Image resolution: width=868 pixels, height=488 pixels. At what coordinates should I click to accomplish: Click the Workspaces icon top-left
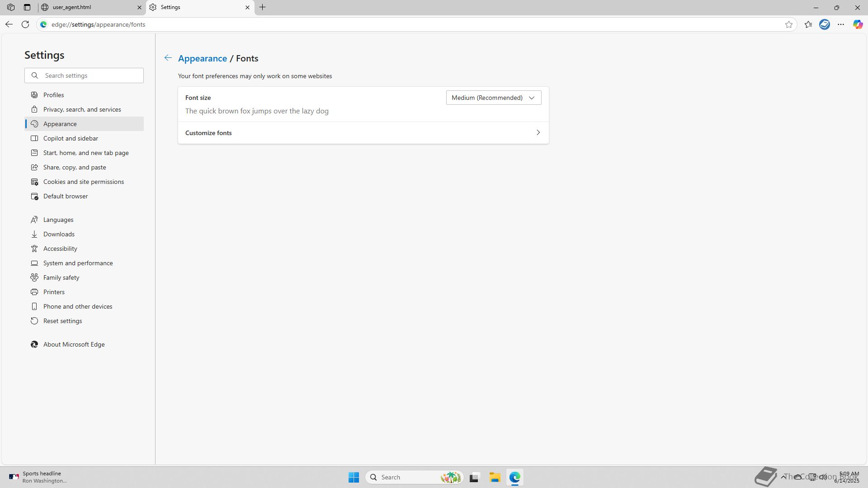(x=11, y=7)
